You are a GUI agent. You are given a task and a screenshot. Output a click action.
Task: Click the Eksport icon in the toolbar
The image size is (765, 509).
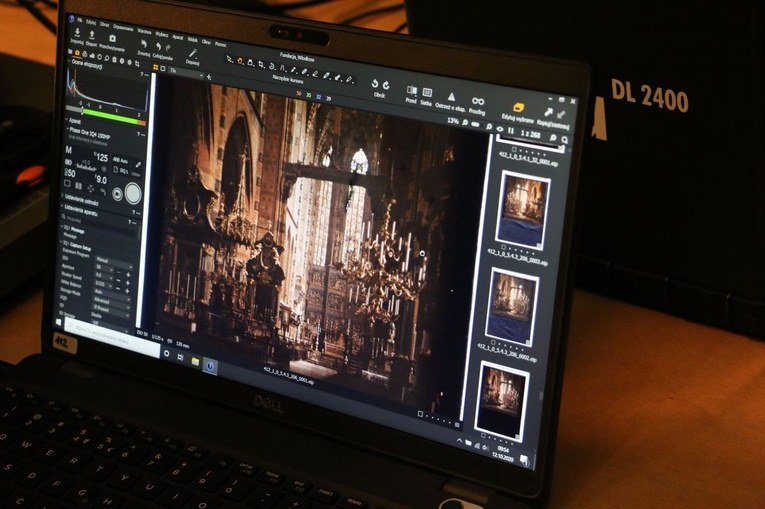tap(93, 35)
